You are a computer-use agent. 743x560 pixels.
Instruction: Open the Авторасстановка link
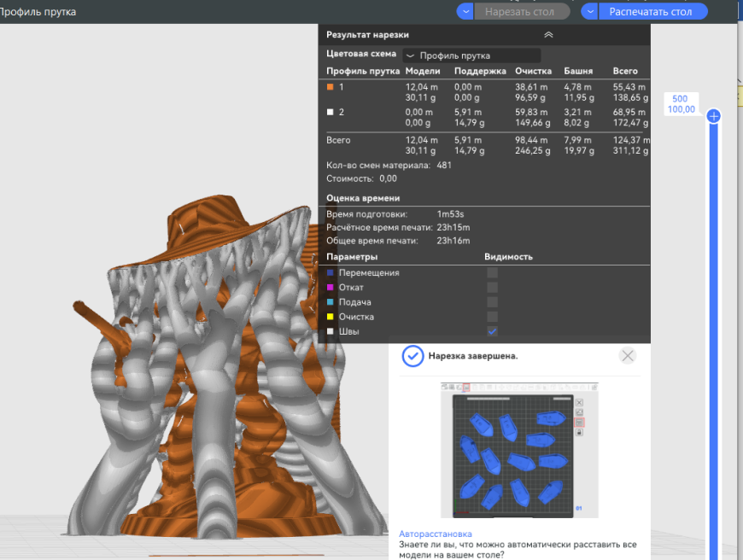click(436, 534)
